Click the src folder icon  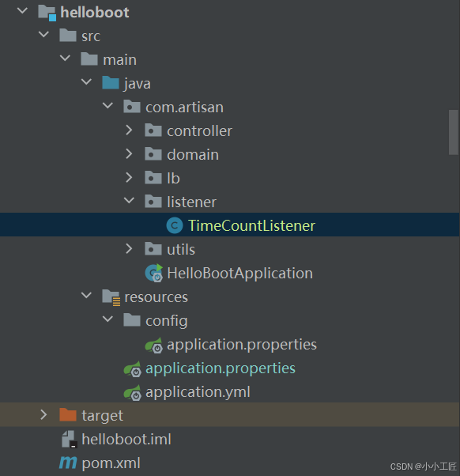[x=68, y=36]
